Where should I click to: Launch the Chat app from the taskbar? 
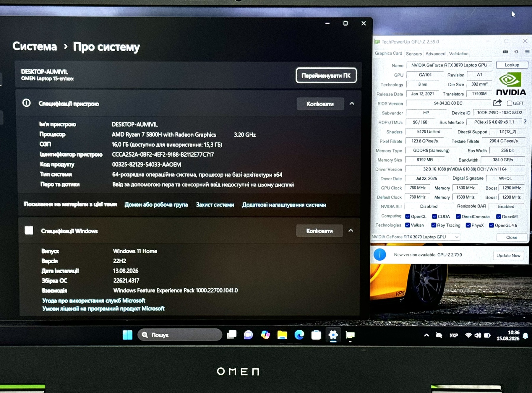point(248,335)
